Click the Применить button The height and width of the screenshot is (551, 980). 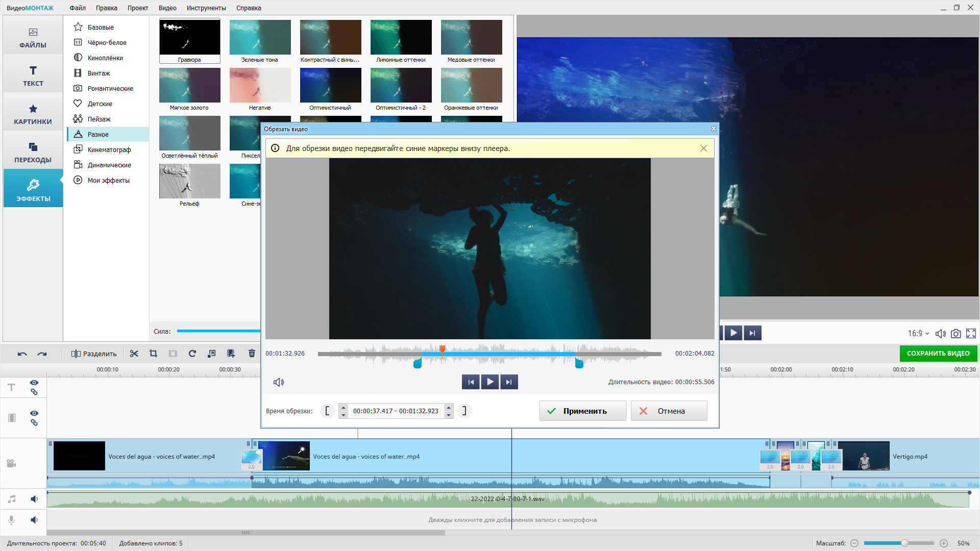582,411
